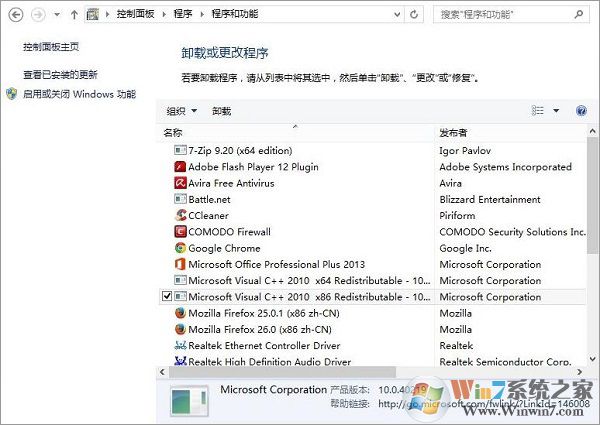The height and width of the screenshot is (425, 600).
Task: Click the search magnifier icon
Action: click(579, 14)
